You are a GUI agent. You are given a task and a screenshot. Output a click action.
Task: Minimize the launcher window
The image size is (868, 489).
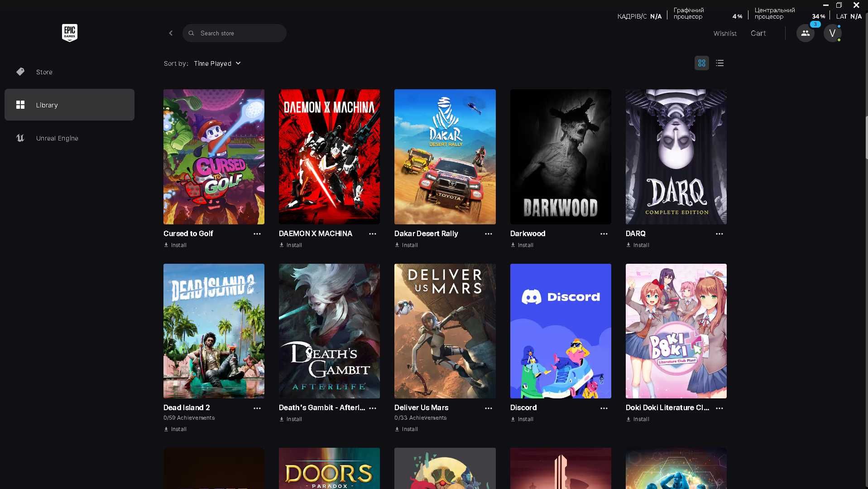click(826, 5)
